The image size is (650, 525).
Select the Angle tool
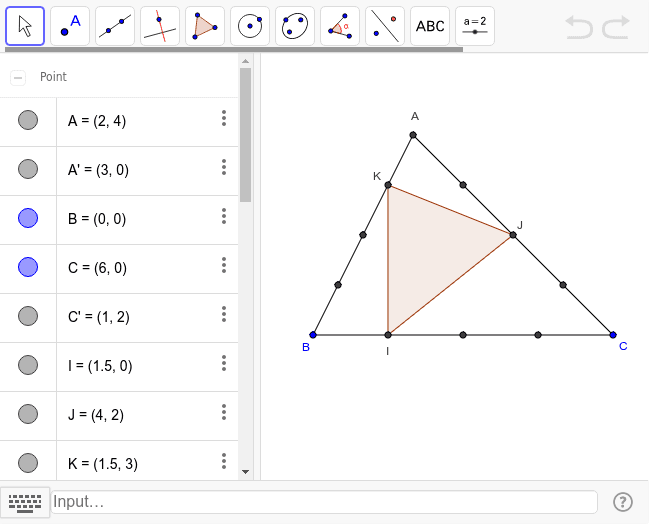pyautogui.click(x=340, y=26)
